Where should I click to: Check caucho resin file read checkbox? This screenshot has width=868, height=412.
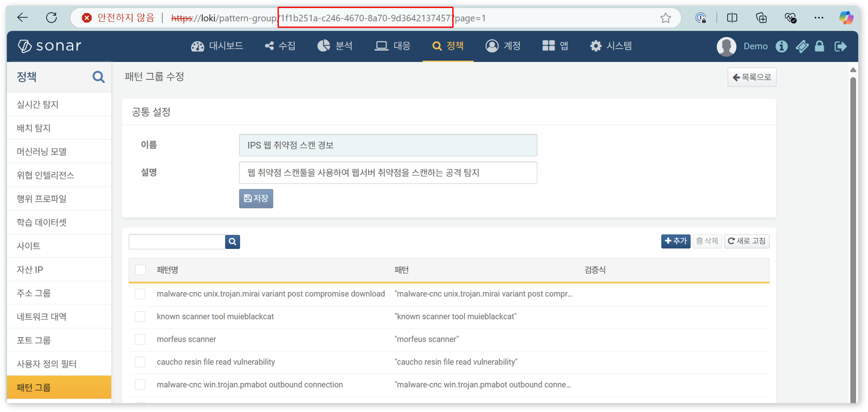tap(140, 362)
